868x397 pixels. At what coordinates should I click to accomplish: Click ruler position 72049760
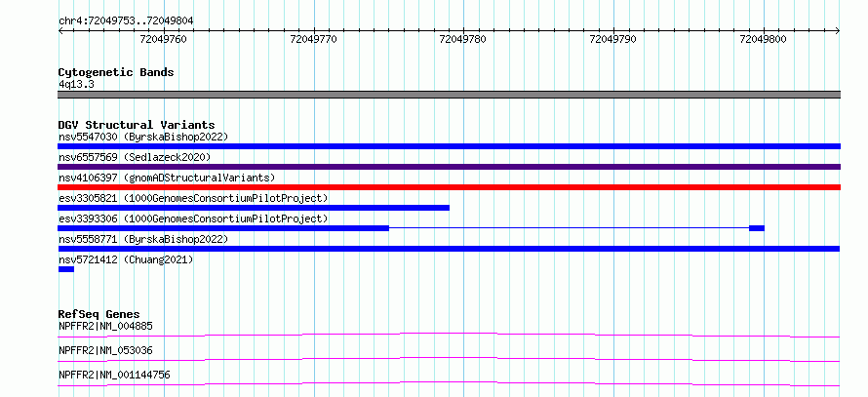click(x=163, y=39)
